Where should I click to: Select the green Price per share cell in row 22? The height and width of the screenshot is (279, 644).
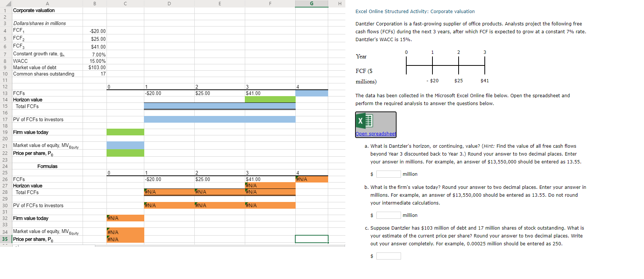125,153
